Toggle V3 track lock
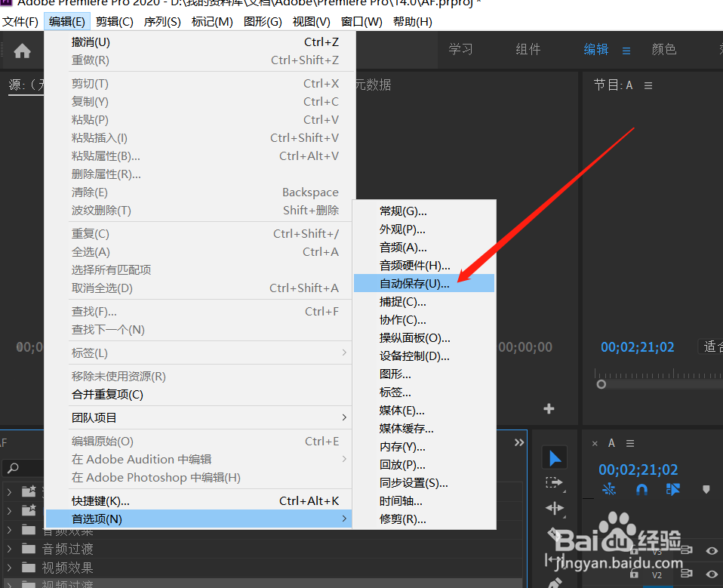This screenshot has height=588, width=723. point(634,550)
